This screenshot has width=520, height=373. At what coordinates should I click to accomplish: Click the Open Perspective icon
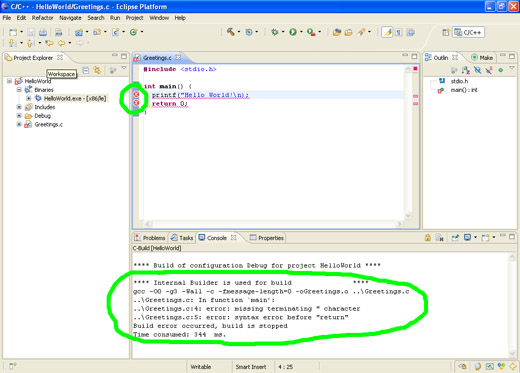(445, 32)
